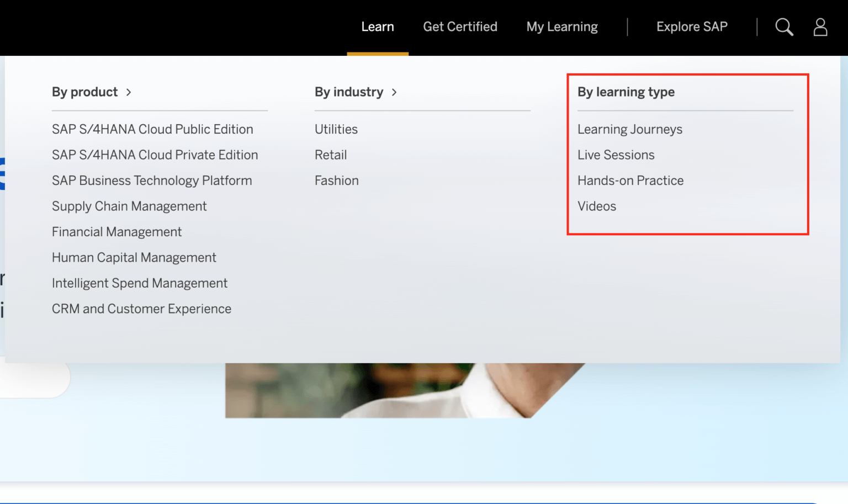Open the Utilities industry page
848x504 pixels.
tap(336, 129)
